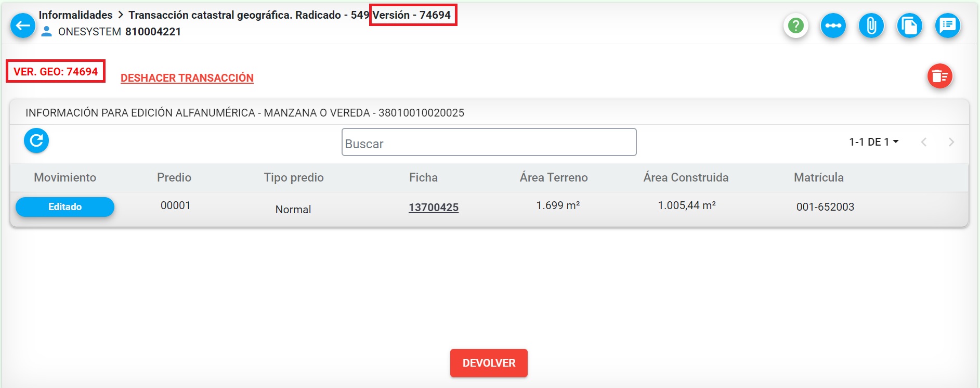Focus the Buscar search field
980x388 pixels.
[489, 142]
